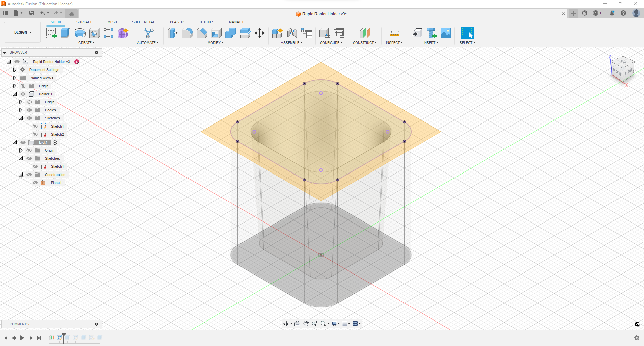The width and height of the screenshot is (644, 346).
Task: Open the CONFIGURE menu label
Action: point(331,43)
